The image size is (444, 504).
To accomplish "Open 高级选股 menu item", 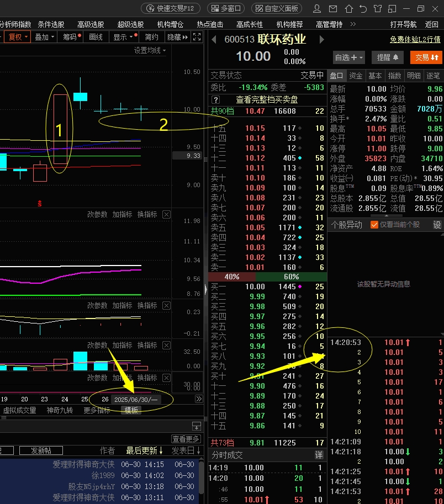I will (91, 24).
